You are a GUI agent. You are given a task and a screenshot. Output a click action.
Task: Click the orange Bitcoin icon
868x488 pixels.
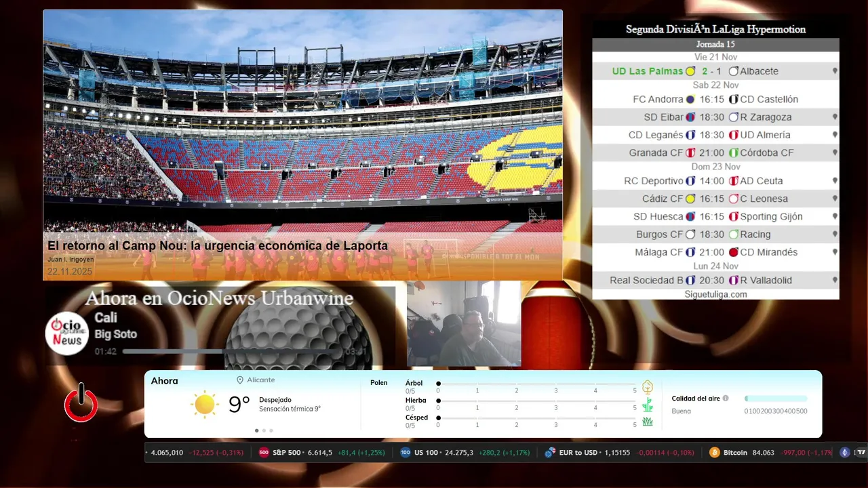pos(714,453)
